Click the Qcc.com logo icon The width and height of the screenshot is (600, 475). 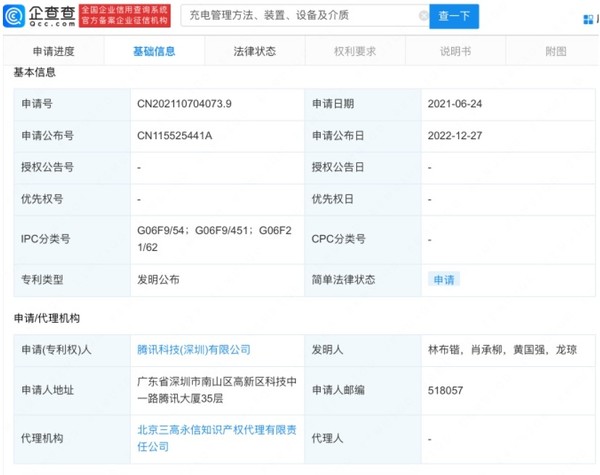pos(14,16)
